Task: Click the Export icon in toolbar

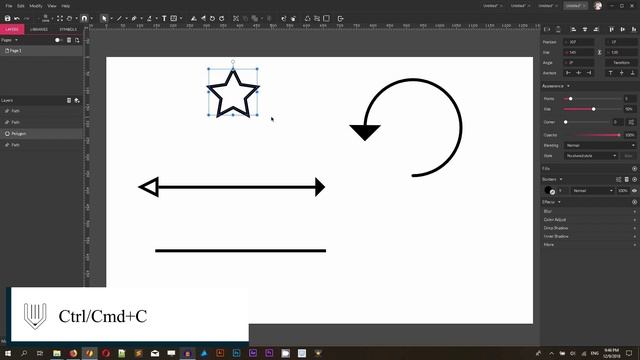Action: [x=340, y=18]
